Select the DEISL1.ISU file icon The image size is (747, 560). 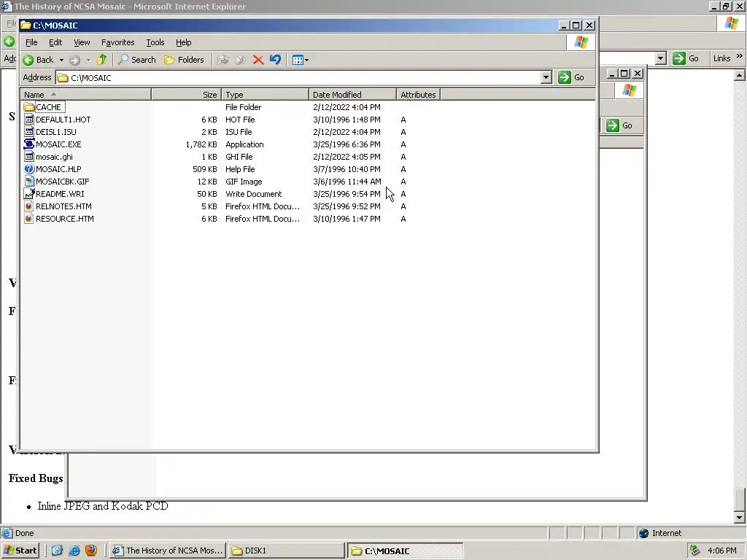click(29, 132)
